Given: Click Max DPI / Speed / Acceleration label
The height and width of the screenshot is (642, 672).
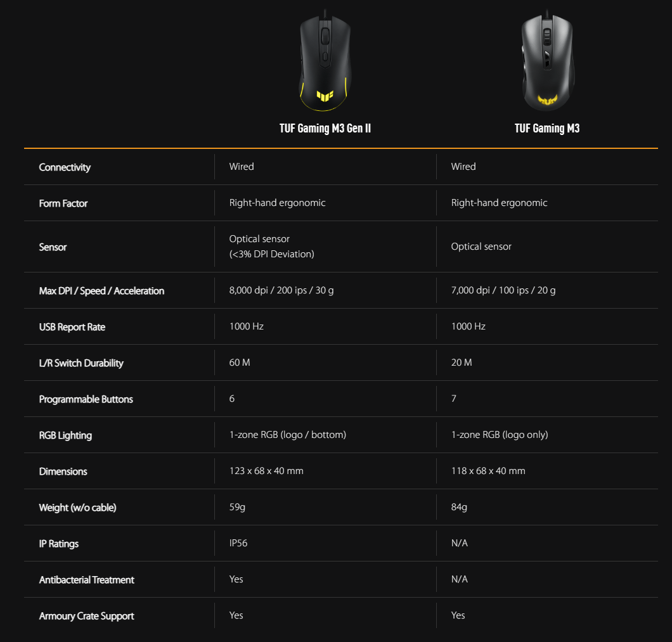Looking at the screenshot, I should coord(101,291).
